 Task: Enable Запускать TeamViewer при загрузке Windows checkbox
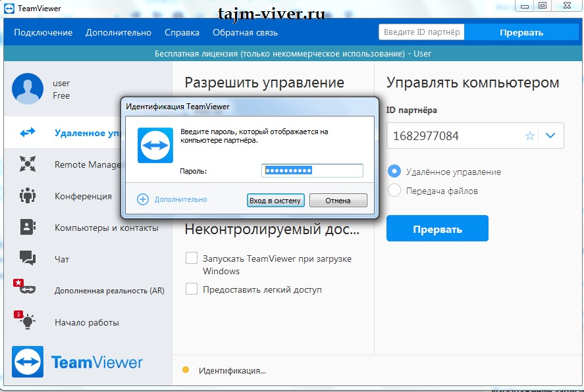click(x=192, y=258)
